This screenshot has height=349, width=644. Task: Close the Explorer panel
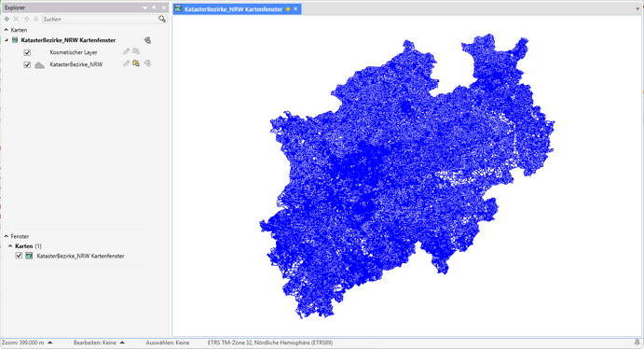tap(164, 7)
